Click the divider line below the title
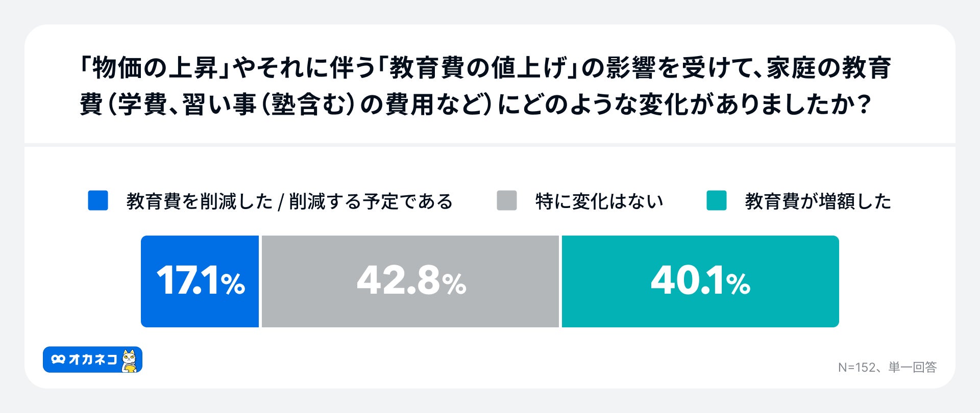The width and height of the screenshot is (980, 413). (490, 145)
